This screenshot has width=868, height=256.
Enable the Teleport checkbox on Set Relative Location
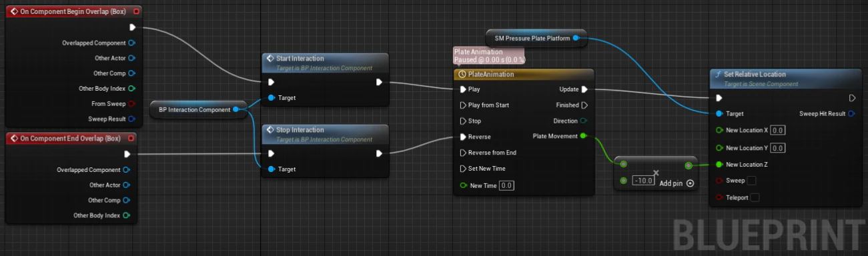(x=755, y=197)
